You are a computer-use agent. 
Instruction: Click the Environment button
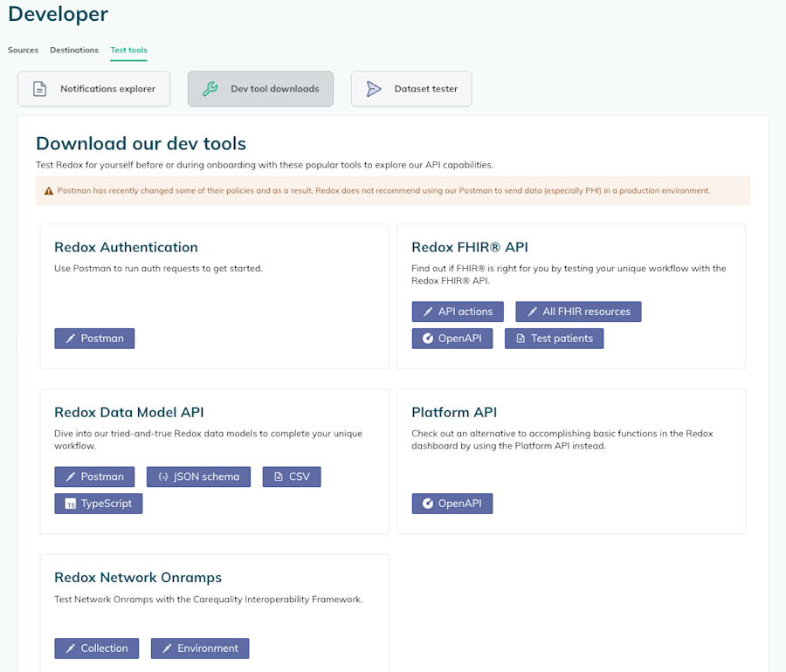point(200,648)
